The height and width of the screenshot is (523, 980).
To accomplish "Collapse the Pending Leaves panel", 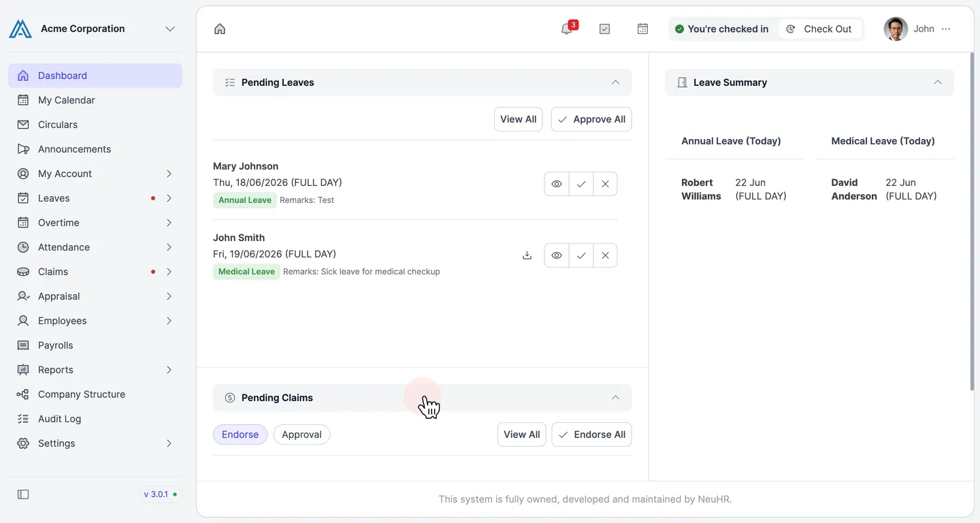I will click(615, 82).
